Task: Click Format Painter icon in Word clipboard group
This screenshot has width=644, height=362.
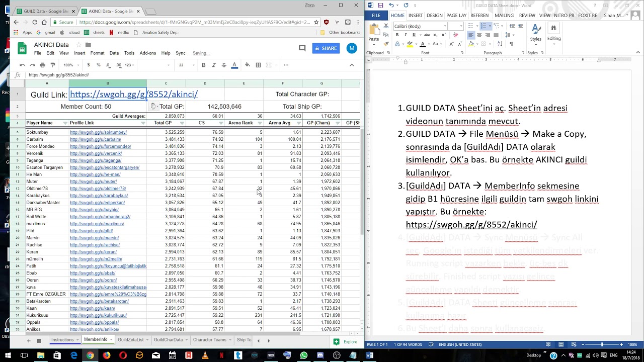Action: tap(387, 44)
